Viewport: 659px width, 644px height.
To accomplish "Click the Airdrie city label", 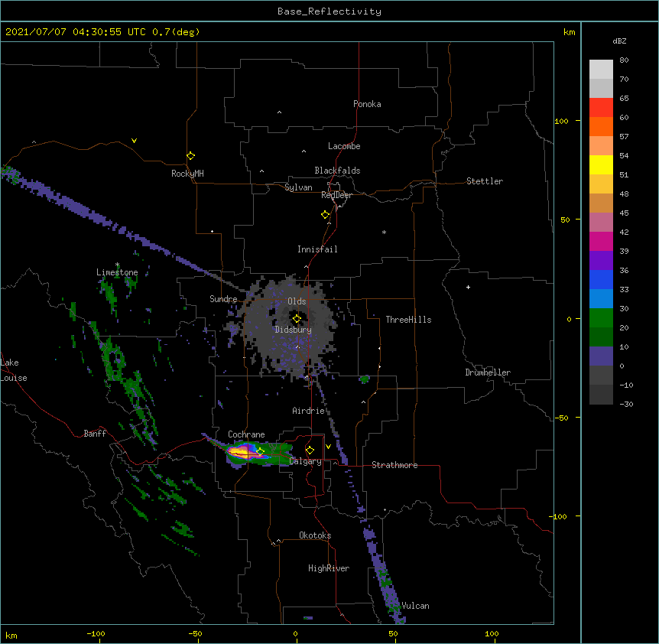I will (308, 411).
